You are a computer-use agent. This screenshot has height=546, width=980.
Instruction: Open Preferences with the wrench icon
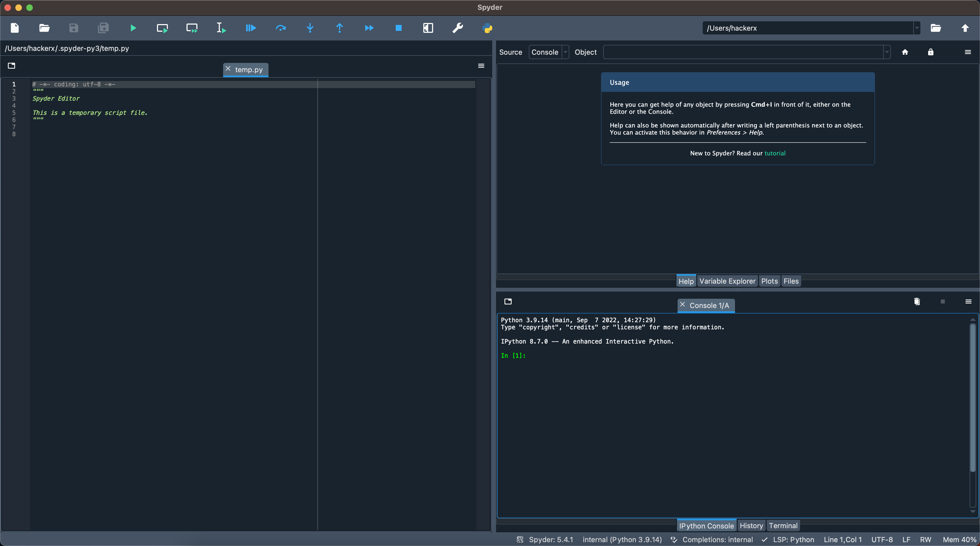pos(458,28)
